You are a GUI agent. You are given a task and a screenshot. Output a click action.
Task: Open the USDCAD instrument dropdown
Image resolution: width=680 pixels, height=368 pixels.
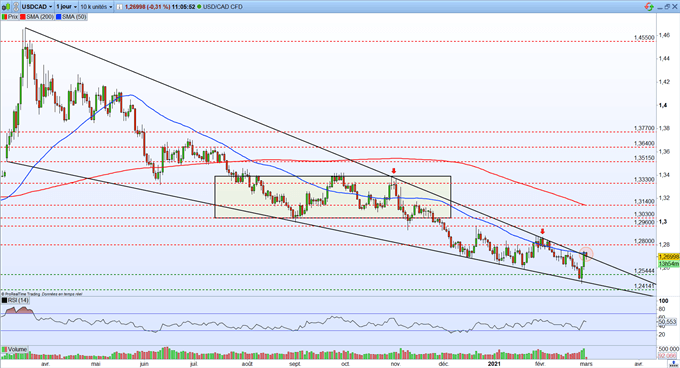click(x=37, y=7)
